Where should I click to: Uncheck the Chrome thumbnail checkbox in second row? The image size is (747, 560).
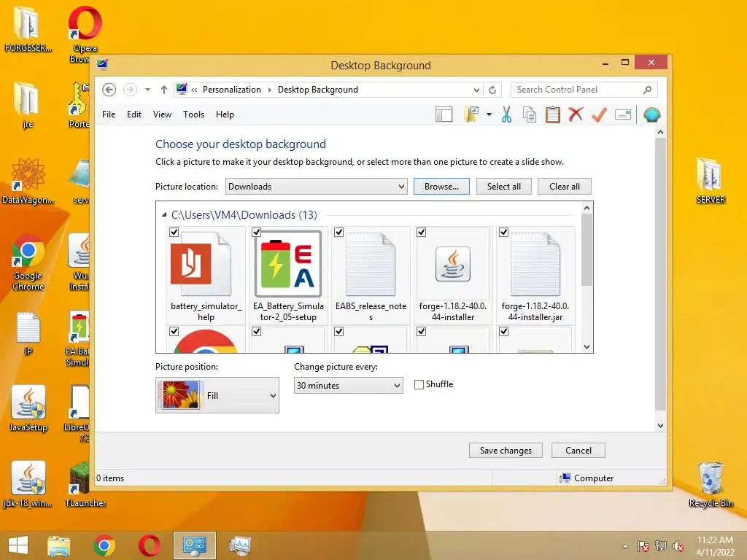point(174,332)
